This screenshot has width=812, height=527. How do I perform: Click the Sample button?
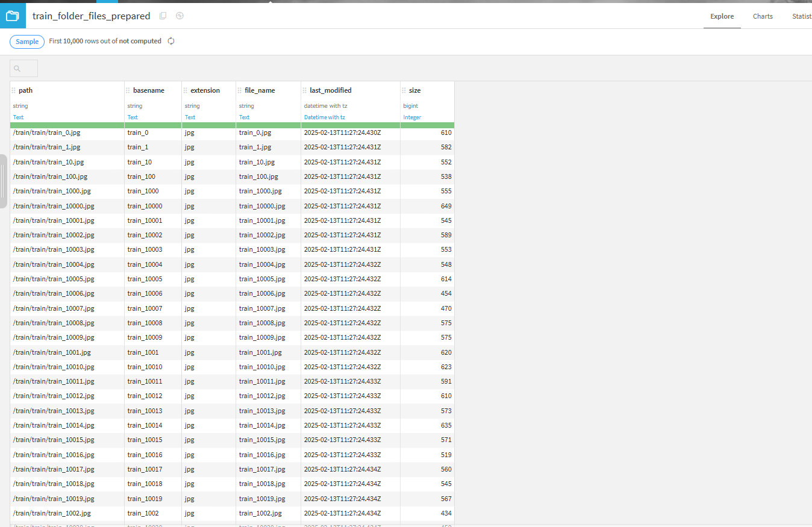tap(27, 42)
